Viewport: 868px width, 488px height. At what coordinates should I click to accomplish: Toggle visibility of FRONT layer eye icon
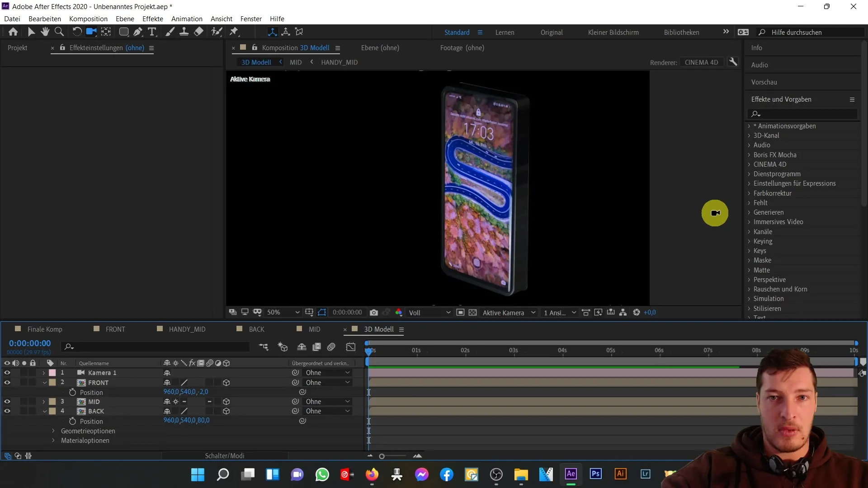click(7, 383)
